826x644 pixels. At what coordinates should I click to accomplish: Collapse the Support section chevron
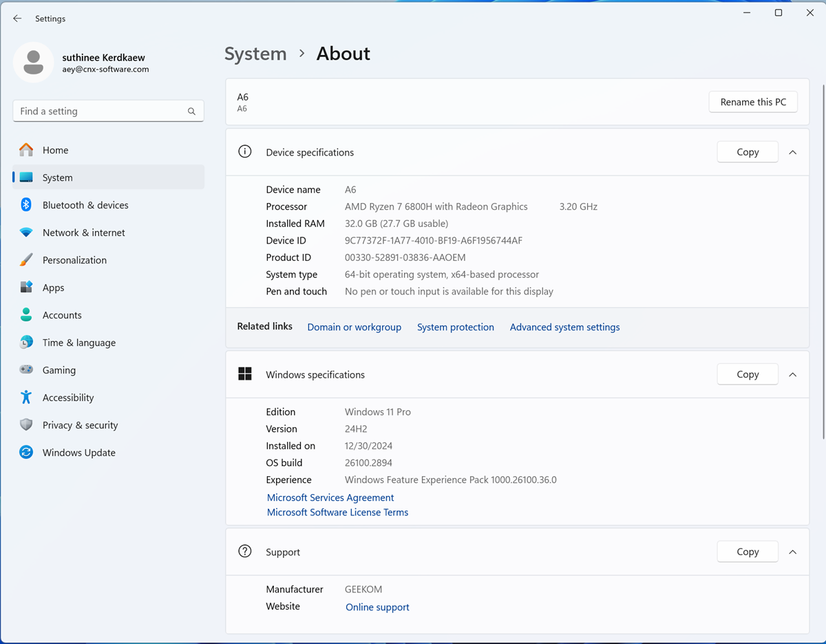click(793, 552)
